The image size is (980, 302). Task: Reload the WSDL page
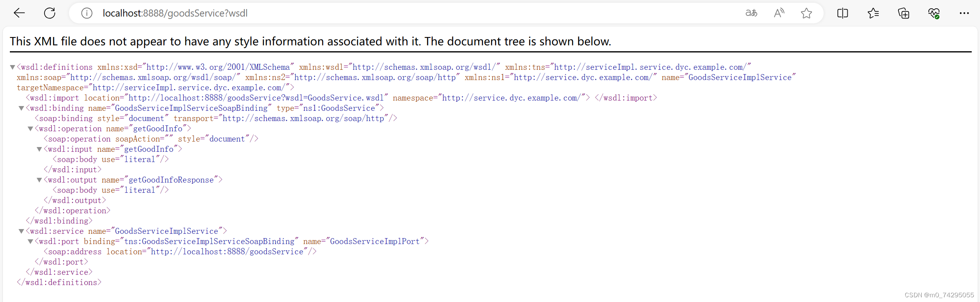pyautogui.click(x=50, y=13)
